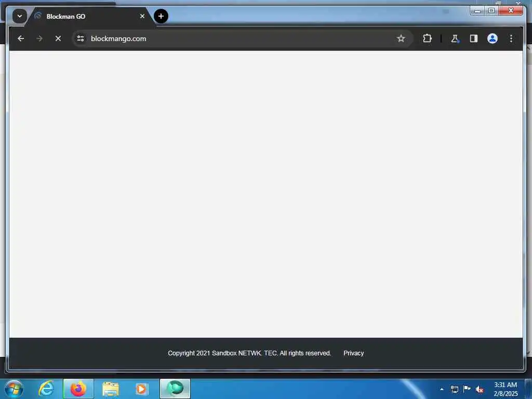Viewport: 532px width, 399px height.
Task: Close the browser window
Action: coord(511,11)
